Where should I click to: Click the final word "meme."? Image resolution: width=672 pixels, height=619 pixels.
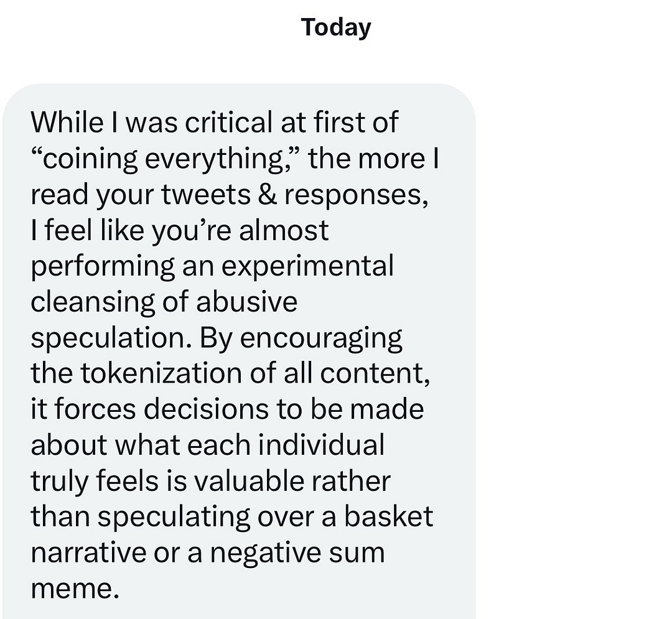pyautogui.click(x=75, y=589)
